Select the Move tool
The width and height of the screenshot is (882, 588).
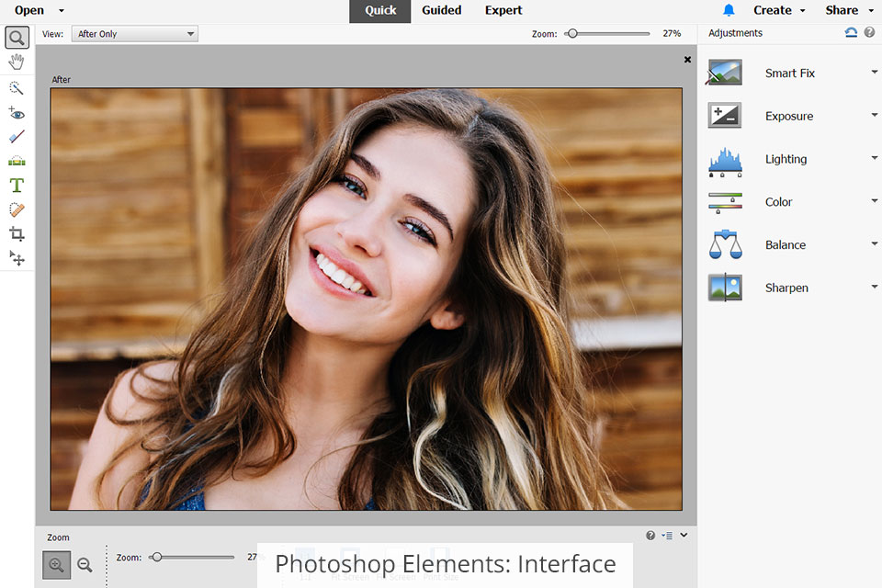(17, 257)
